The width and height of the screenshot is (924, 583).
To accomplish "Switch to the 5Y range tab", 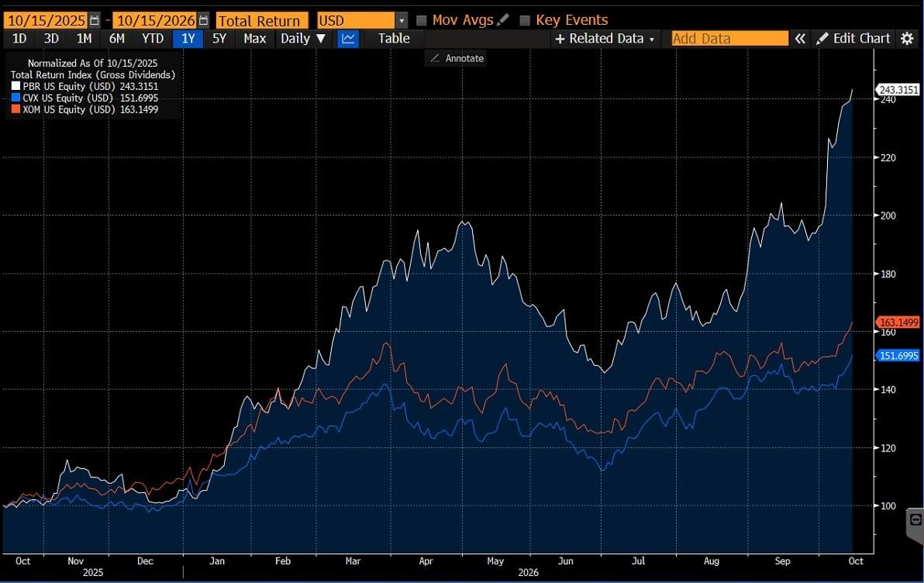I will [x=219, y=39].
